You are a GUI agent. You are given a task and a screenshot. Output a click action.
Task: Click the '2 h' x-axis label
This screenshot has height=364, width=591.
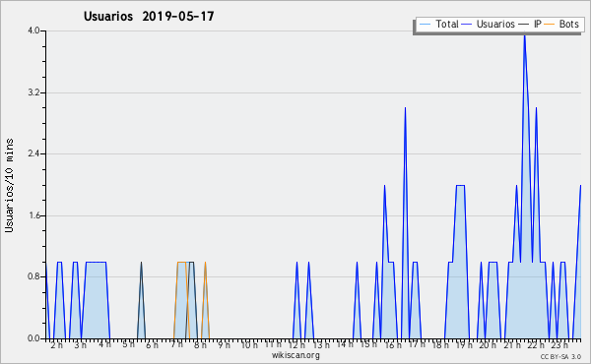pyautogui.click(x=56, y=344)
